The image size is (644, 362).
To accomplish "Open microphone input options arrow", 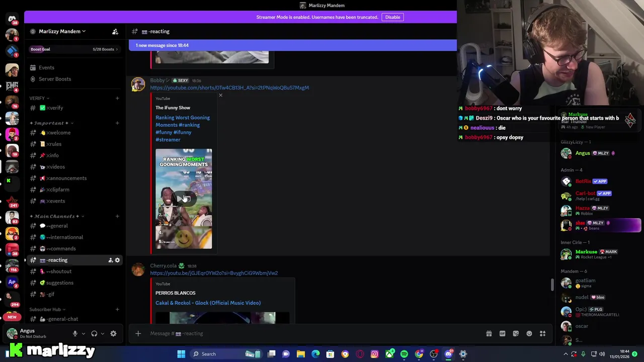I will click(x=83, y=334).
